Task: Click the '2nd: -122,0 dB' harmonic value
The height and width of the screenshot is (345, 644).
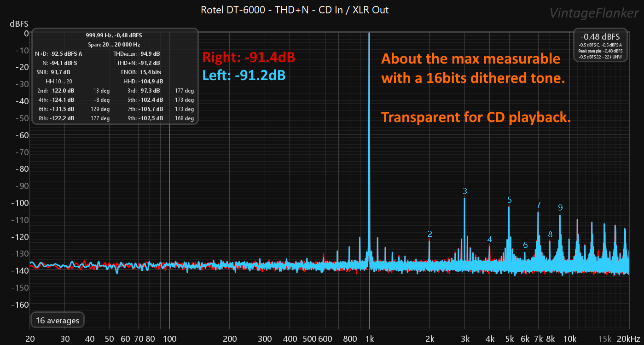Action: [56, 91]
